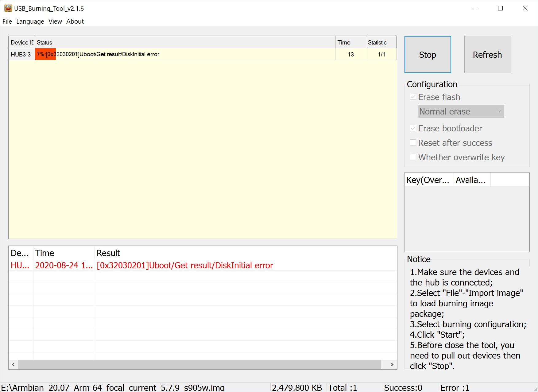538x392 pixels.
Task: Click the right arrow of the horizontal scrollbar
Action: (x=392, y=365)
